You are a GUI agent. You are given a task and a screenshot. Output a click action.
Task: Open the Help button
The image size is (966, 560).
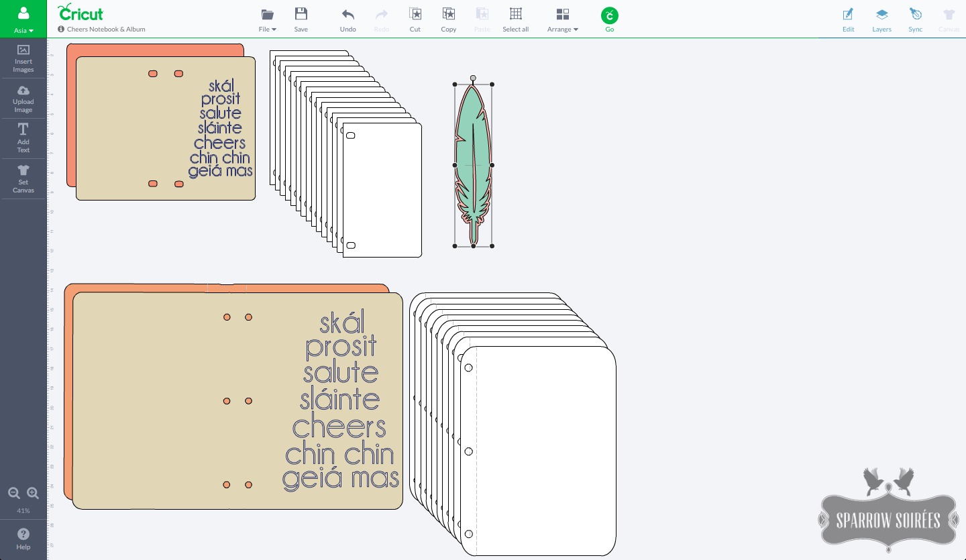pos(23,538)
